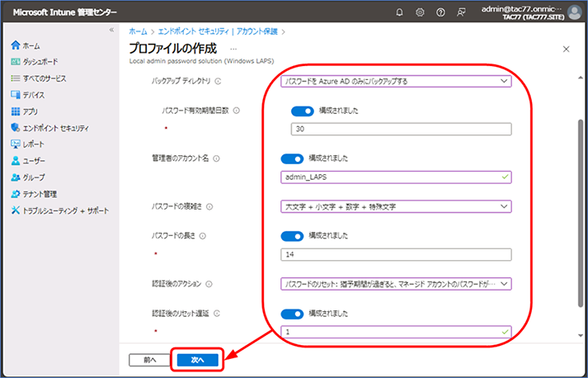Click the scrollbar up arrow
This screenshot has height=378, width=588.
pyautogui.click(x=581, y=78)
